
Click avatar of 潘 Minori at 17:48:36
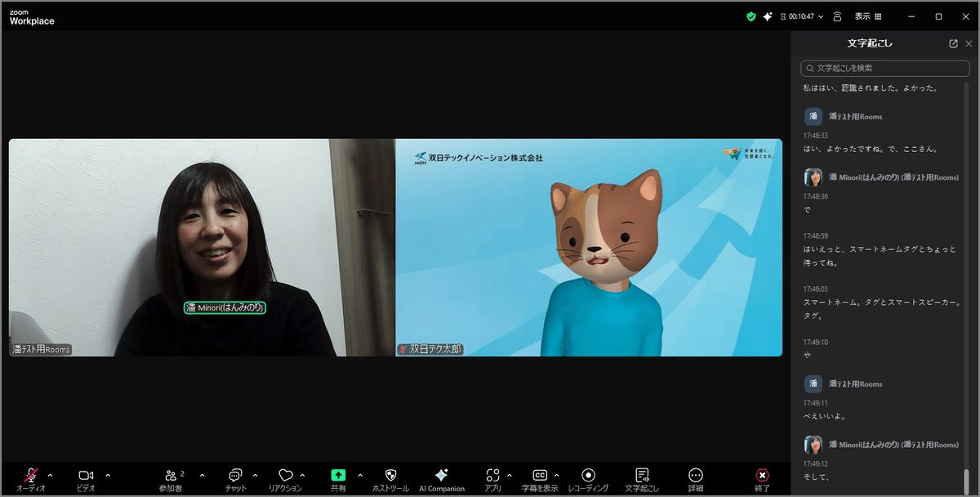click(x=813, y=177)
